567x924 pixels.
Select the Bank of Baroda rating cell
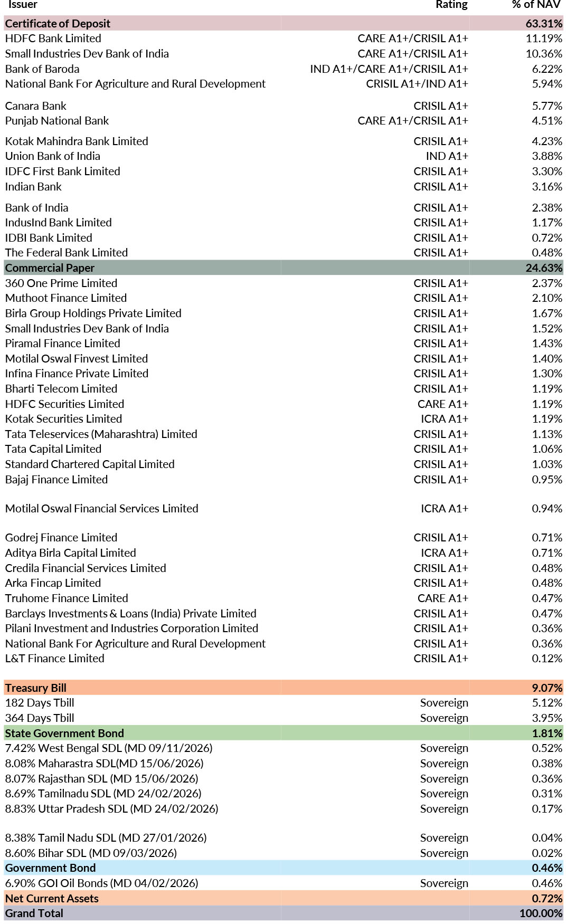tap(389, 69)
